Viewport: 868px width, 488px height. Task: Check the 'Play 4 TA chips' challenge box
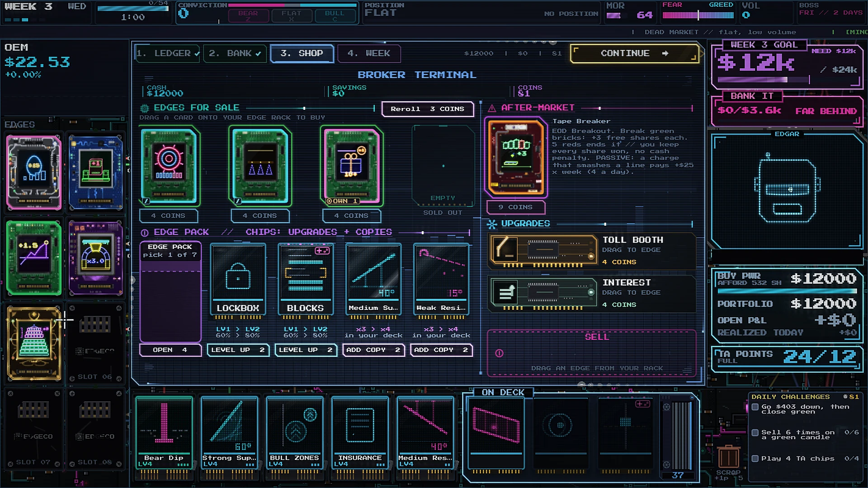755,459
